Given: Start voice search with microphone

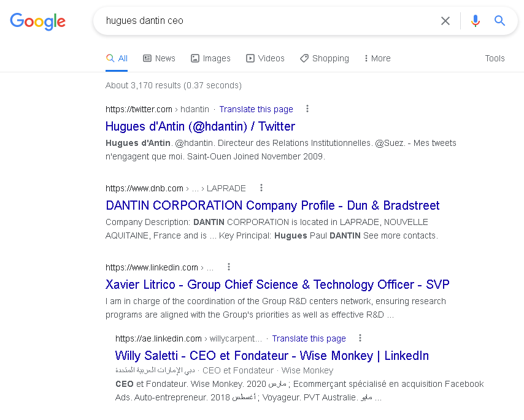Looking at the screenshot, I should 475,21.
